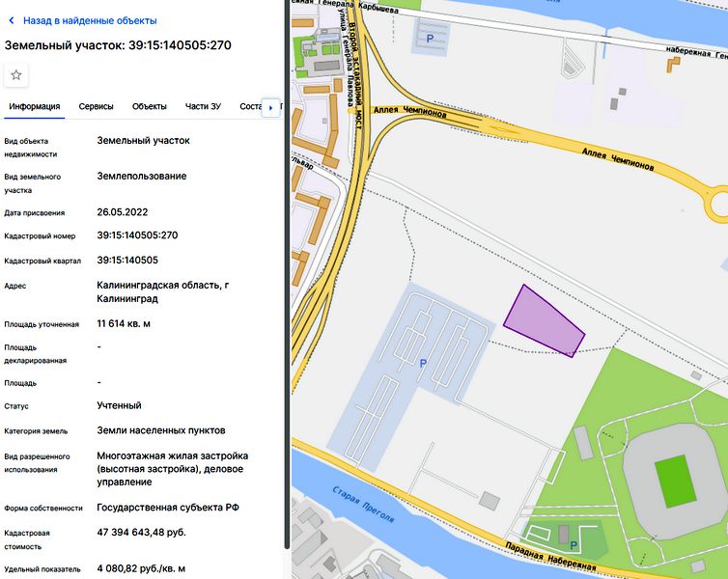
Task: Open the Информация tab
Action: 35,106
